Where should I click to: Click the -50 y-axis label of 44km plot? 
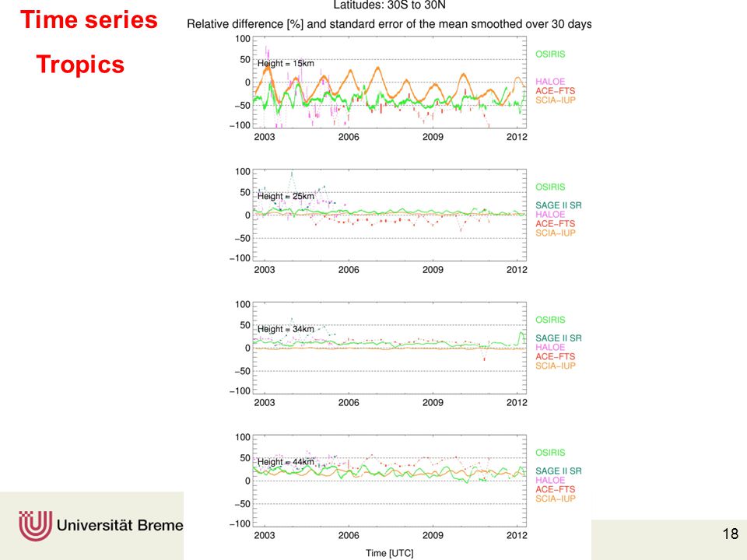[x=242, y=504]
